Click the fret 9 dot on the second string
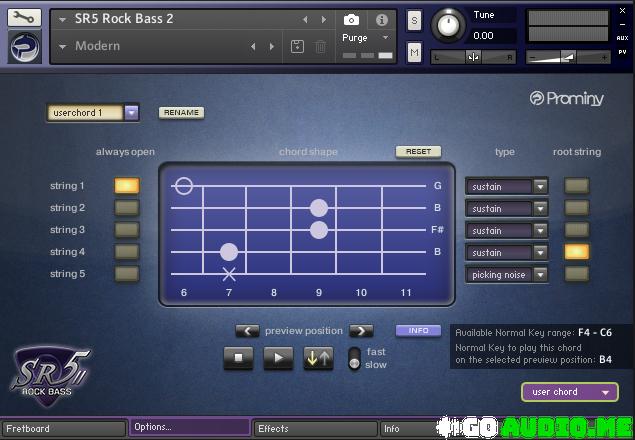Viewport: 635px width, 440px height. (319, 208)
